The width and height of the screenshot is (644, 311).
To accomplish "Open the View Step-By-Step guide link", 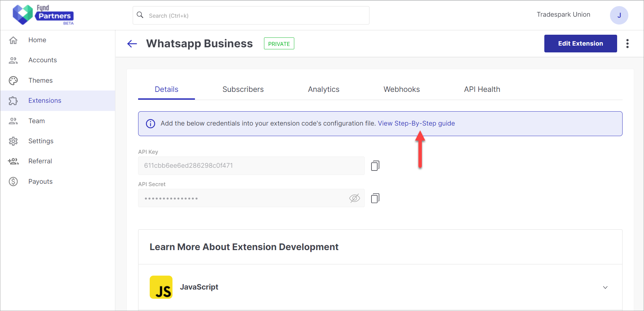I will point(416,124).
